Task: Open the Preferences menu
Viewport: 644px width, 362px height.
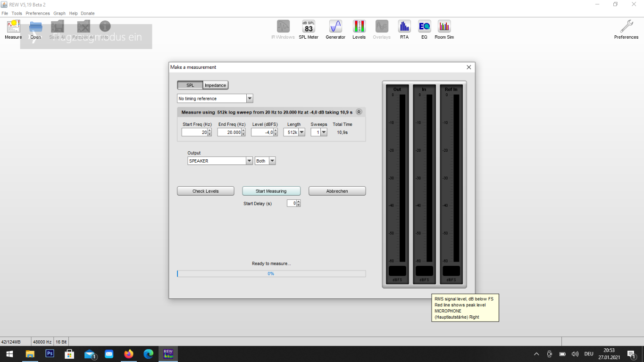Action: coord(38,13)
